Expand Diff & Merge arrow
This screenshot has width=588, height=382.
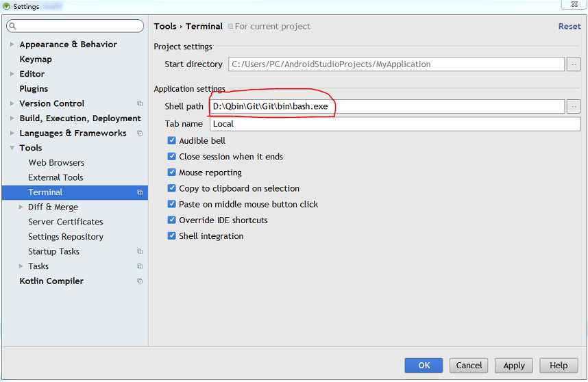click(21, 207)
